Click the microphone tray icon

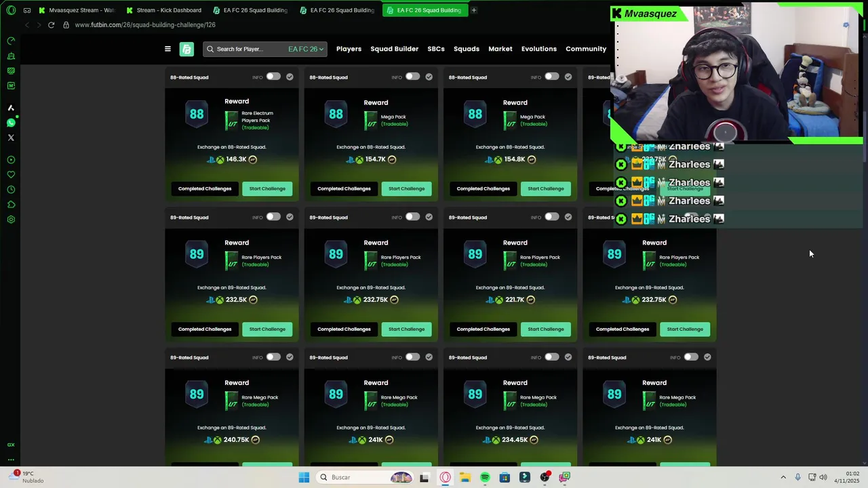(x=797, y=477)
